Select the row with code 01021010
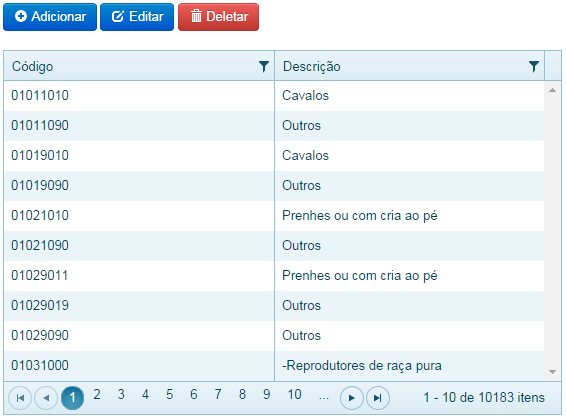The height and width of the screenshot is (419, 566). (x=274, y=215)
